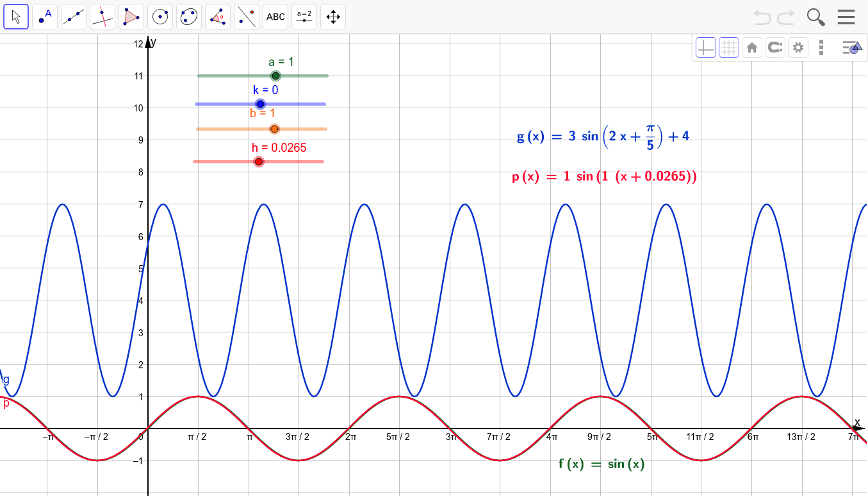The width and height of the screenshot is (868, 497).
Task: Select the Reflect about Line tool
Action: (x=247, y=17)
